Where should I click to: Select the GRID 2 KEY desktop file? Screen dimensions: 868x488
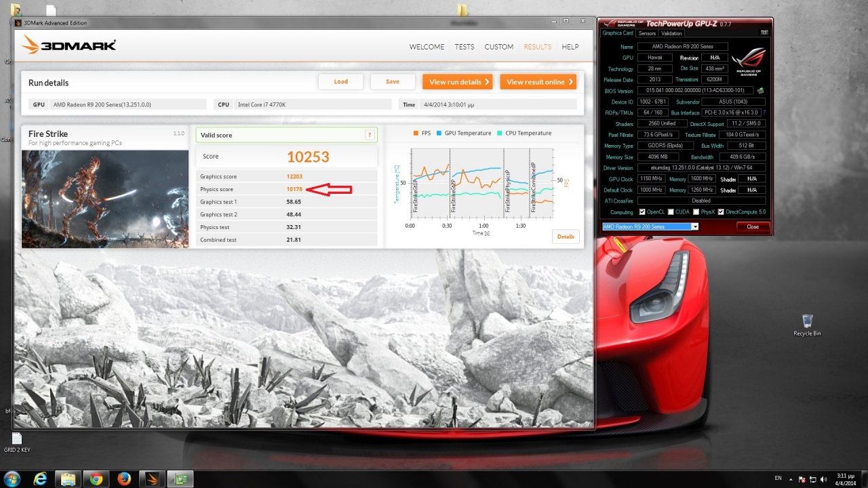tap(17, 443)
